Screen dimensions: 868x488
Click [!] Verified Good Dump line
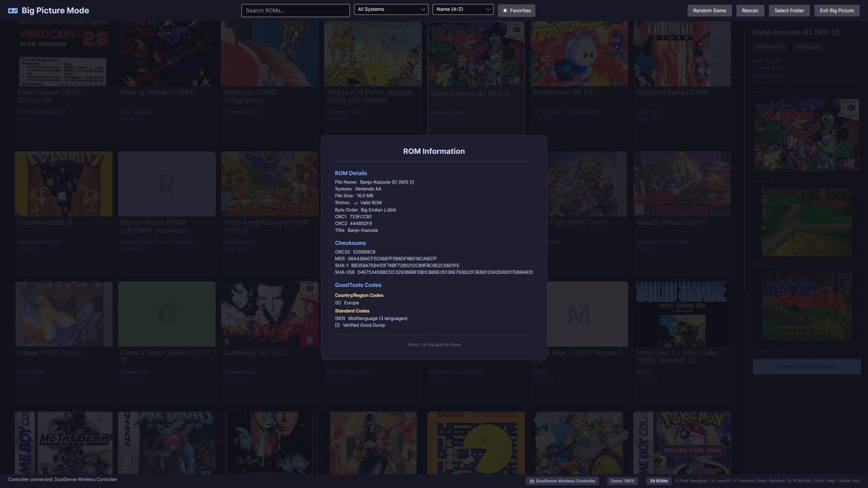[360, 325]
